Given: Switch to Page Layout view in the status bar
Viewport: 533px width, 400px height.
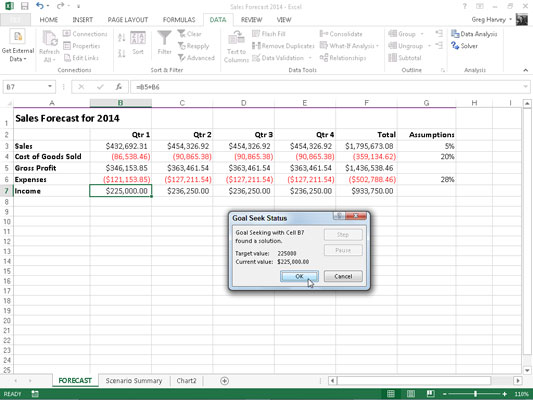Looking at the screenshot, I should (x=411, y=394).
